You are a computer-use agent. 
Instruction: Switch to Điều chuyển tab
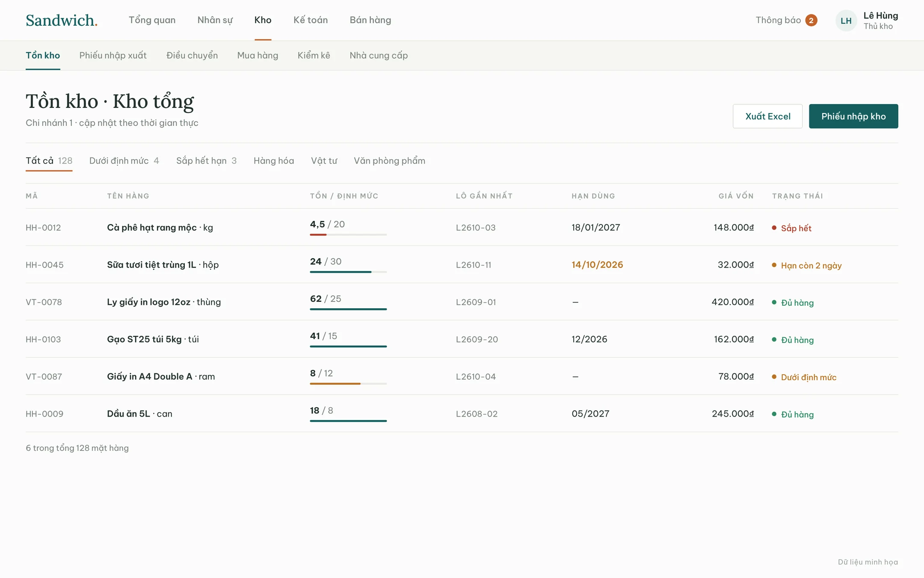(192, 55)
